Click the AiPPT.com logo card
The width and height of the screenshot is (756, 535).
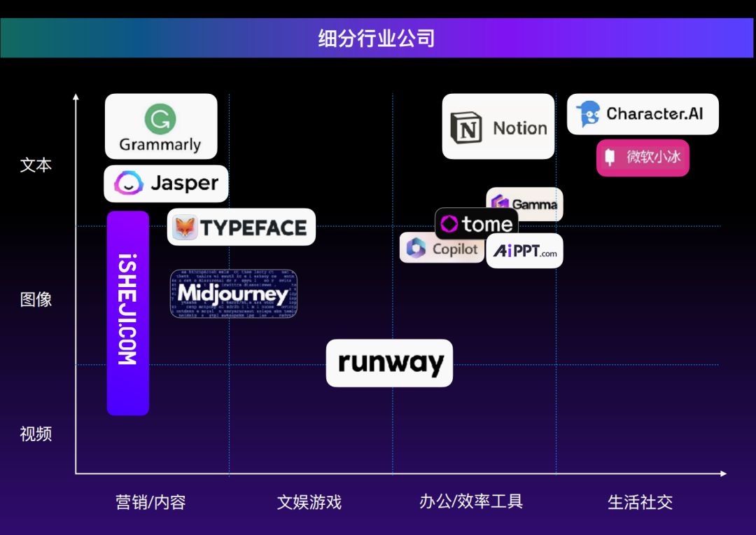pyautogui.click(x=525, y=251)
